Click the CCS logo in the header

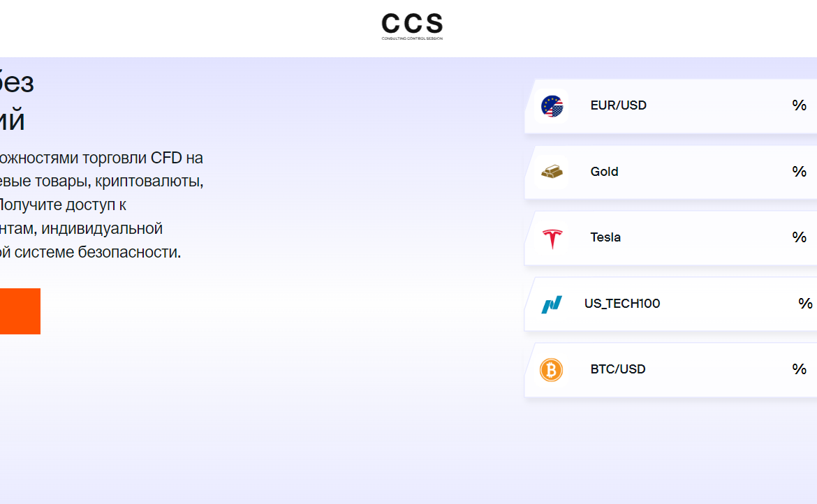click(412, 24)
